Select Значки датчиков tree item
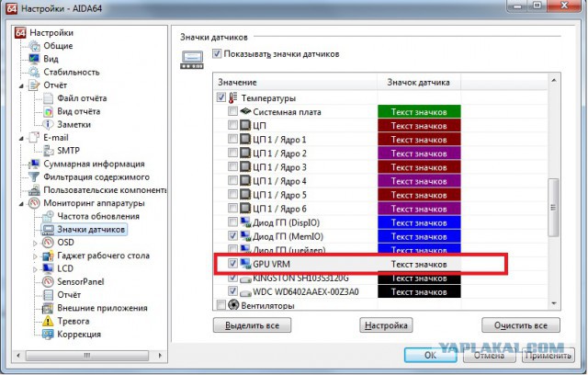The height and width of the screenshot is (375, 588). pyautogui.click(x=91, y=230)
